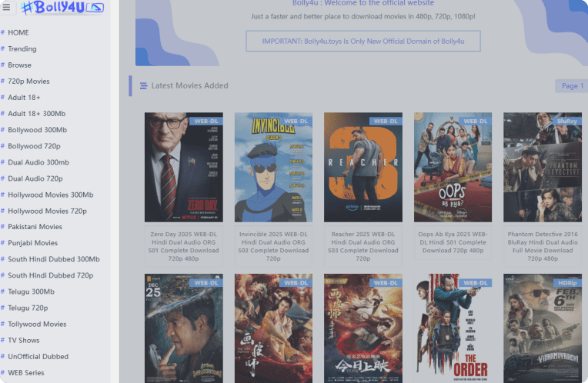Click the Latest Movies Added list icon
This screenshot has height=383, width=588.
pyautogui.click(x=143, y=85)
